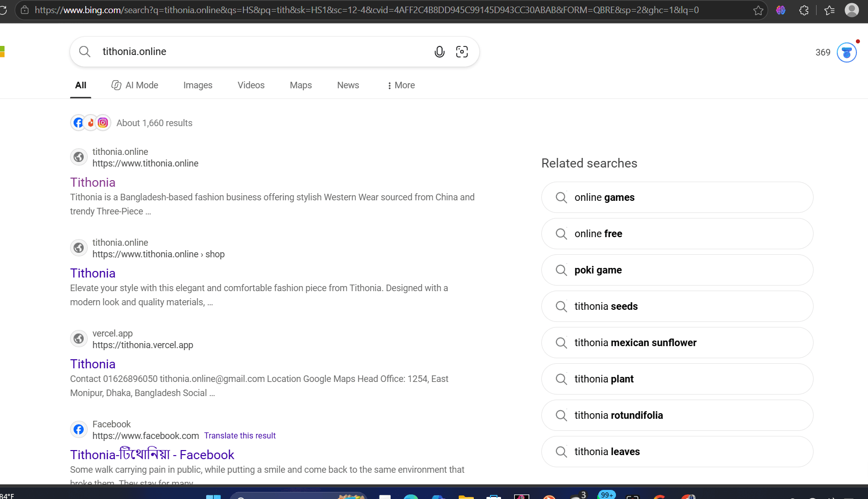Click the magnifier icon for tithonia seeds

click(561, 306)
